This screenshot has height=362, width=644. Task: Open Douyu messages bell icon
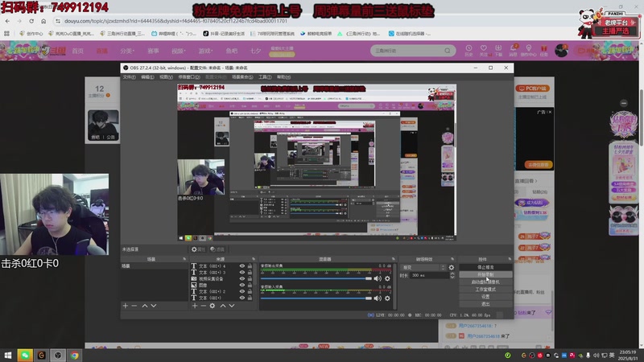[x=514, y=51]
